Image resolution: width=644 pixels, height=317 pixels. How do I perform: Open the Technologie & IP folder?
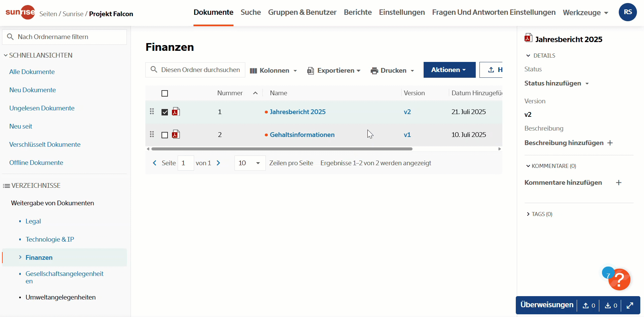[50, 239]
